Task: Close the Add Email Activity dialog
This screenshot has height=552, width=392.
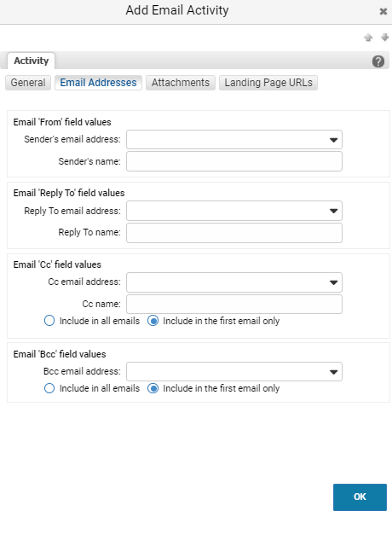Action: 383,12
